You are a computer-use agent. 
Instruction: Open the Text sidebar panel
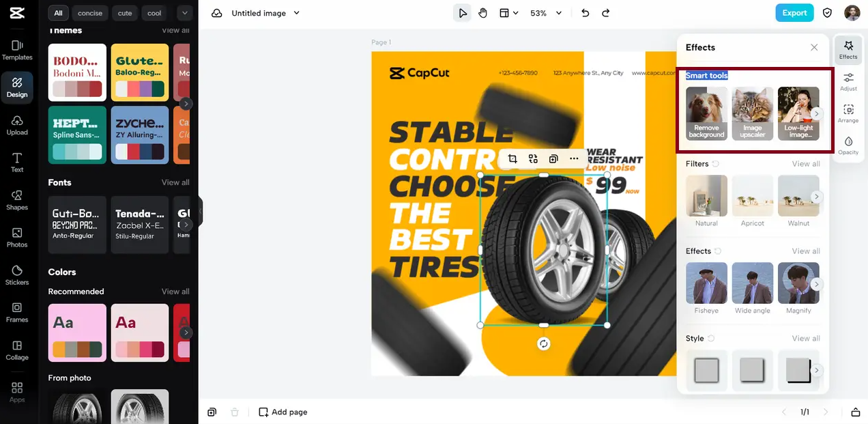point(17,163)
